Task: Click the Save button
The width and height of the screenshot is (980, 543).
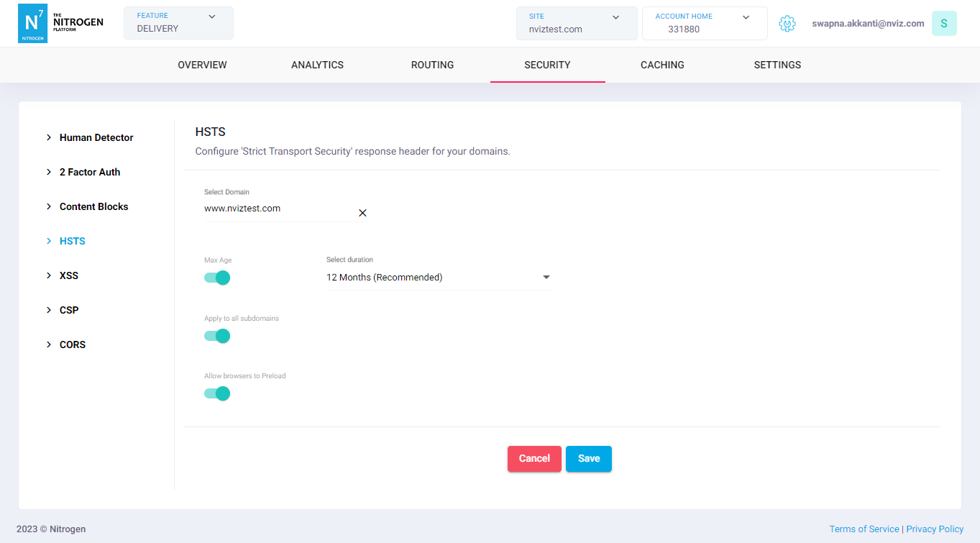Action: 588,459
